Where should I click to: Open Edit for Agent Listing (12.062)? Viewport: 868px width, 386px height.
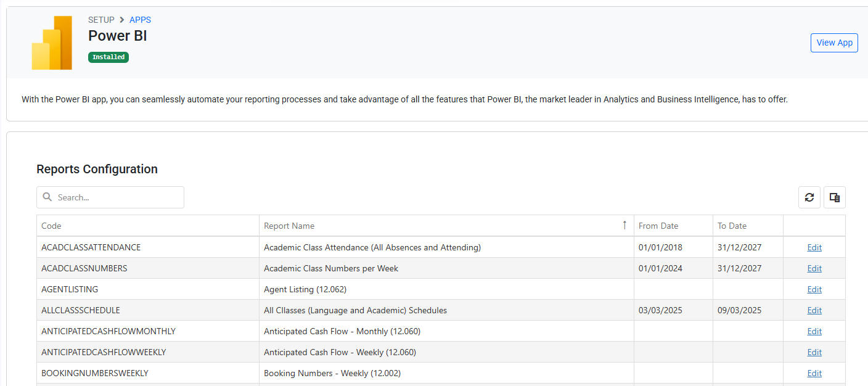[x=814, y=289]
